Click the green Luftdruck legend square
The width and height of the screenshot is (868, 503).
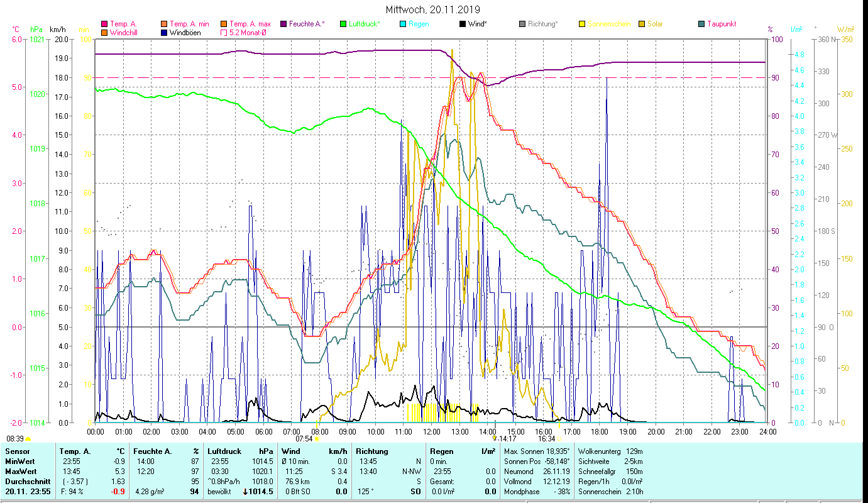point(343,24)
